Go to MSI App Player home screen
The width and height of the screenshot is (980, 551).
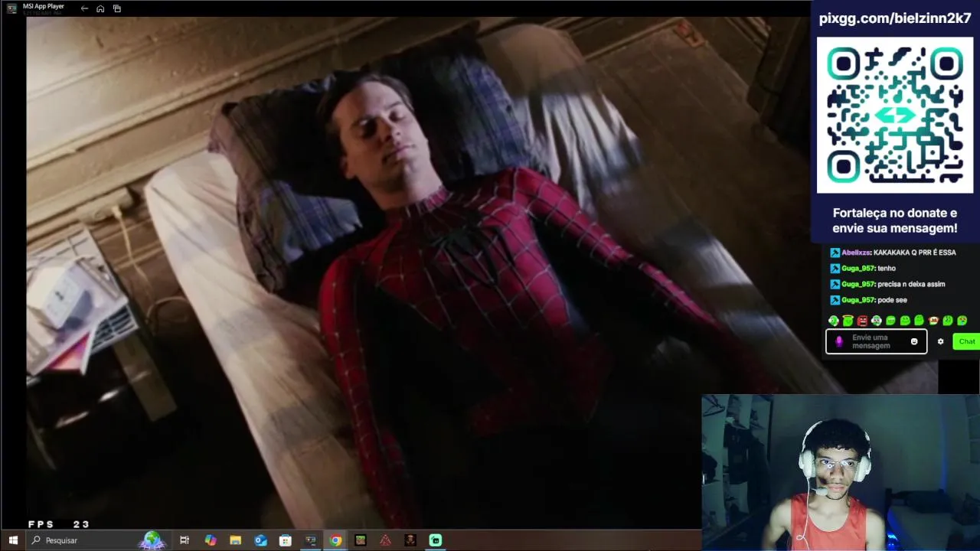pos(100,8)
